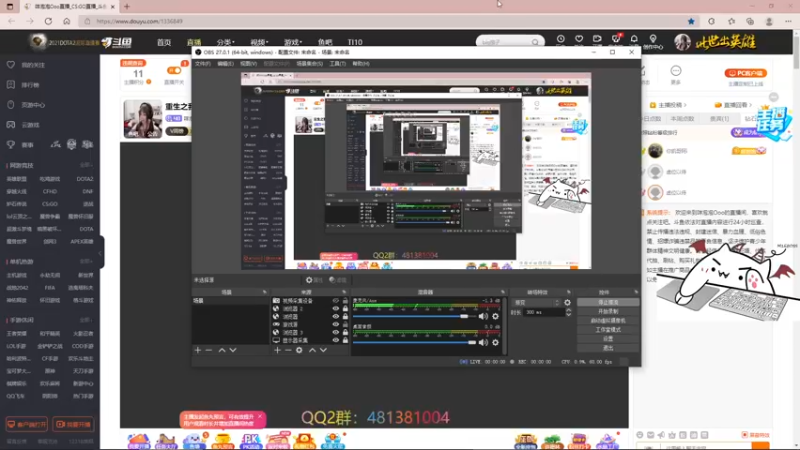The image size is (800, 450).
Task: Open the 场景集合(S) menu in OBS
Action: [310, 64]
